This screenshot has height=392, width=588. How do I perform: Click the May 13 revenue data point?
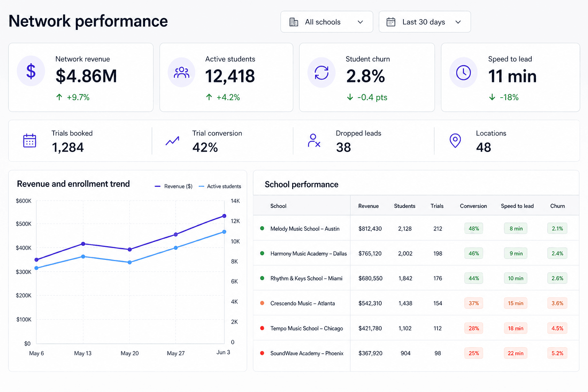[x=83, y=244]
